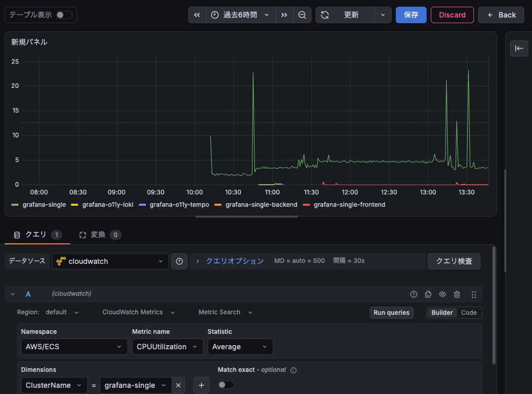Click Run queries button
Viewport: 532px width, 394px height.
(391, 313)
